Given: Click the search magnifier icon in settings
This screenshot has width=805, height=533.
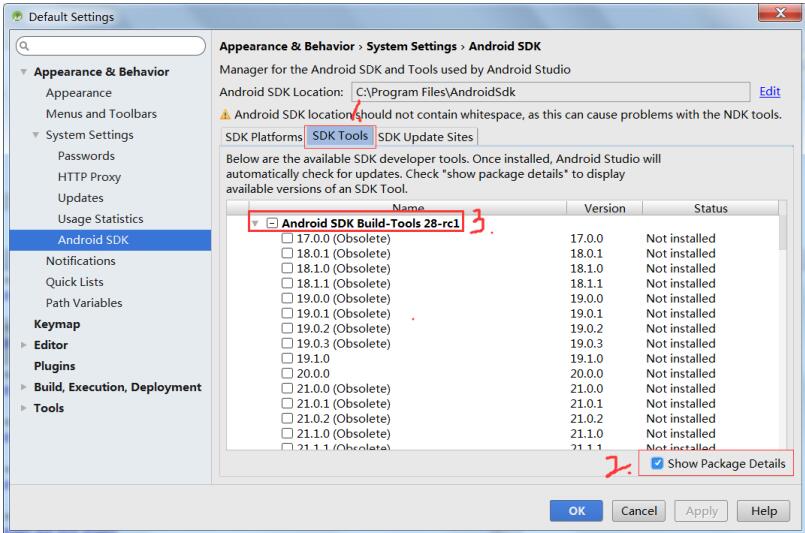Looking at the screenshot, I should (24, 46).
